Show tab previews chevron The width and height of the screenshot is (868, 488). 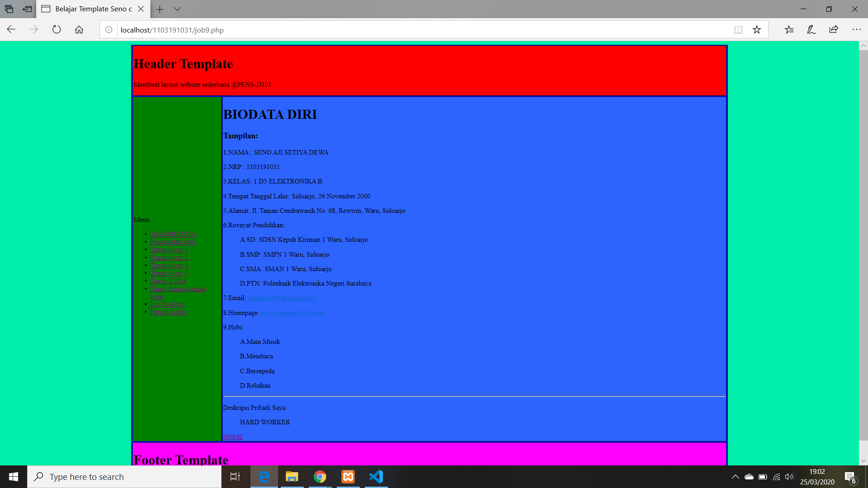(x=177, y=9)
